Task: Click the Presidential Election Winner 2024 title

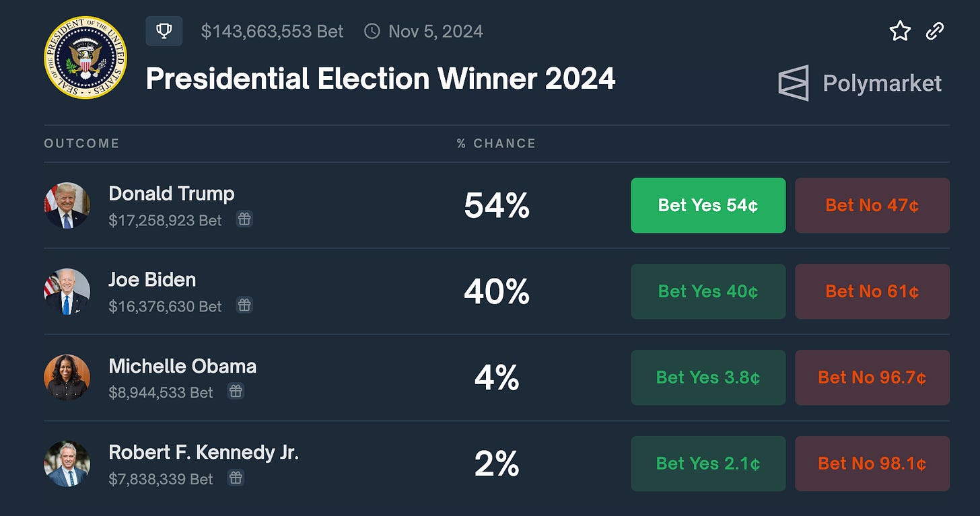Action: click(380, 79)
